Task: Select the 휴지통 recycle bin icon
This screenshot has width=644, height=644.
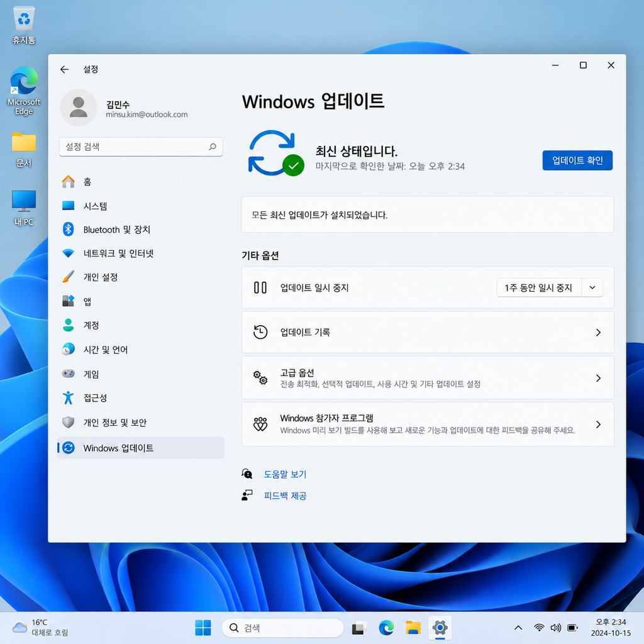Action: 24,25
